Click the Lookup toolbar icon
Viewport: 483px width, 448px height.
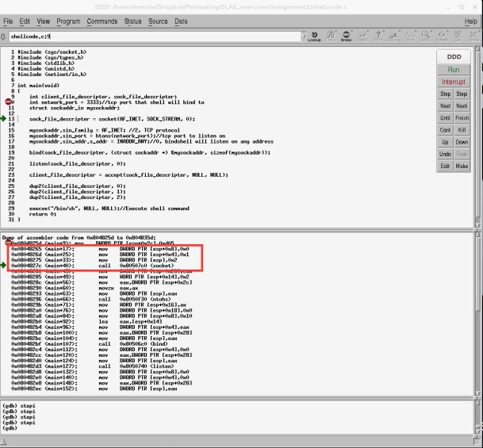coord(315,36)
